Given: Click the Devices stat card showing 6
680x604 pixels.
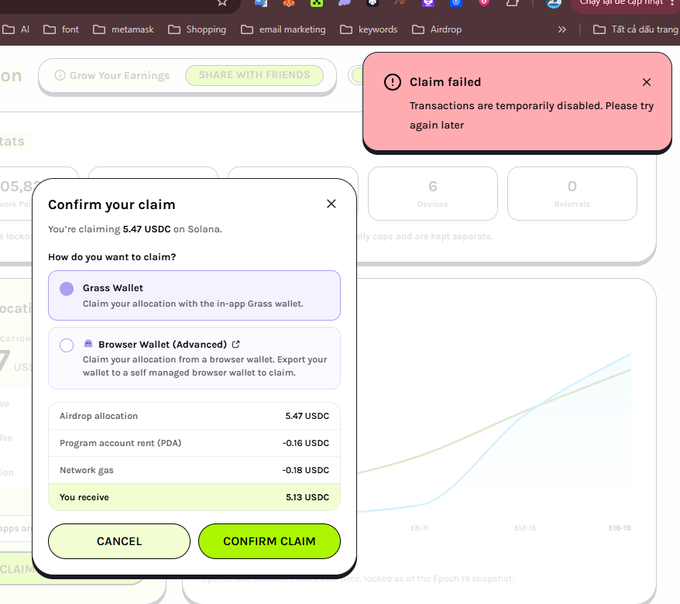Looking at the screenshot, I should [x=433, y=193].
